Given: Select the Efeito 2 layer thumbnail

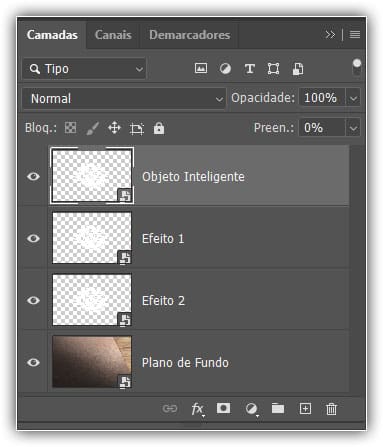Looking at the screenshot, I should pyautogui.click(x=92, y=300).
